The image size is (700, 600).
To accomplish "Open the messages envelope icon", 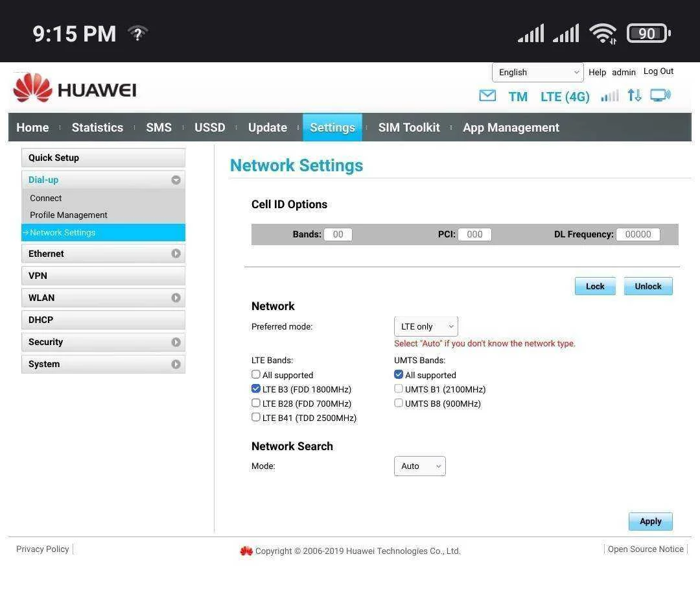I will tap(487, 95).
